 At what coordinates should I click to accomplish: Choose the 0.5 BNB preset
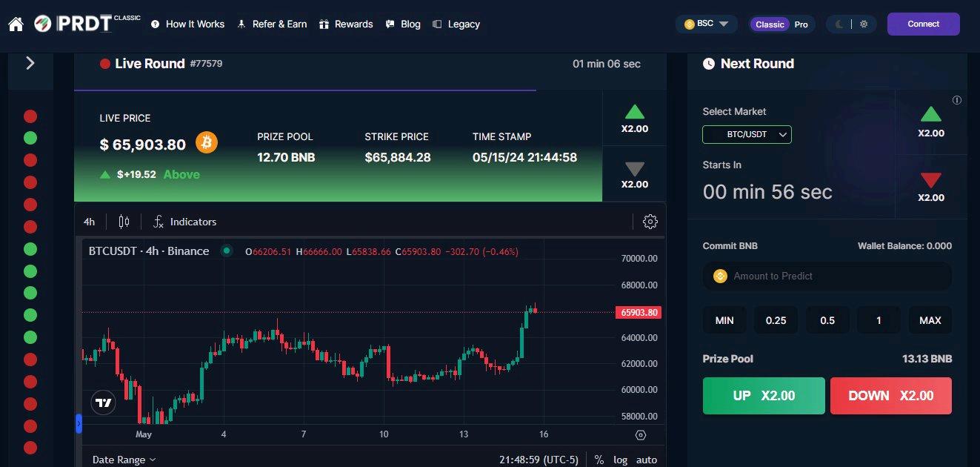pyautogui.click(x=827, y=320)
